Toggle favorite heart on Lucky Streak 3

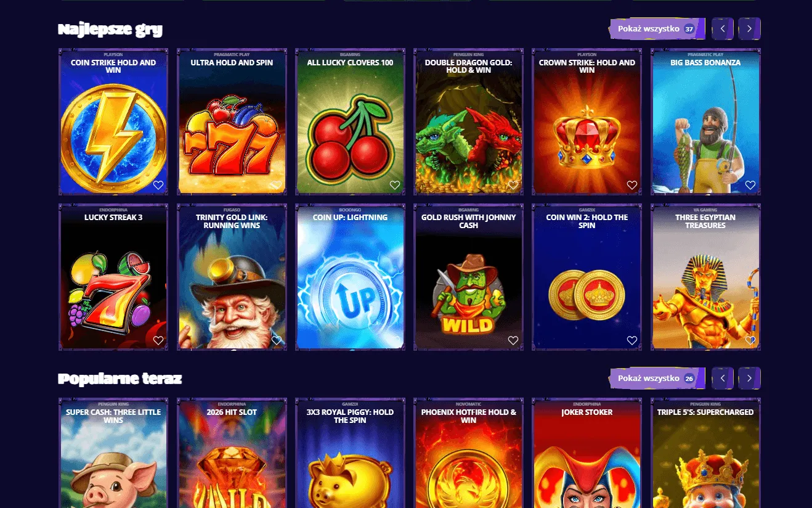pos(158,340)
